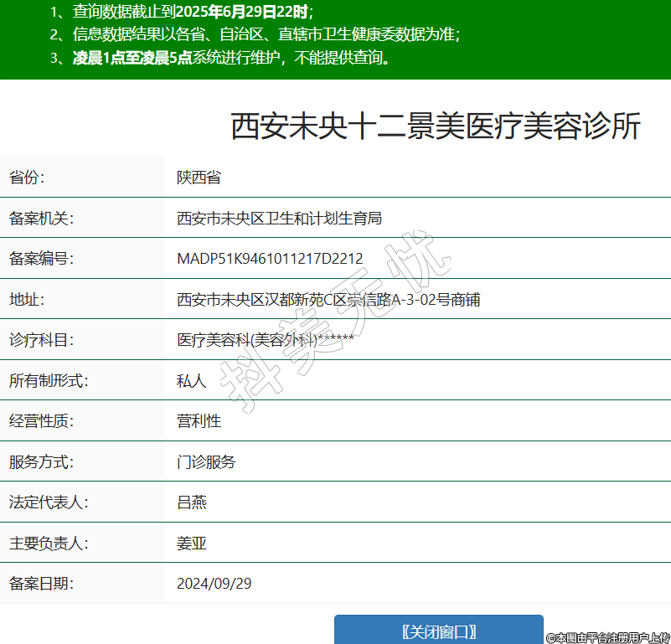Click the filing date 2024/09/29

[214, 584]
